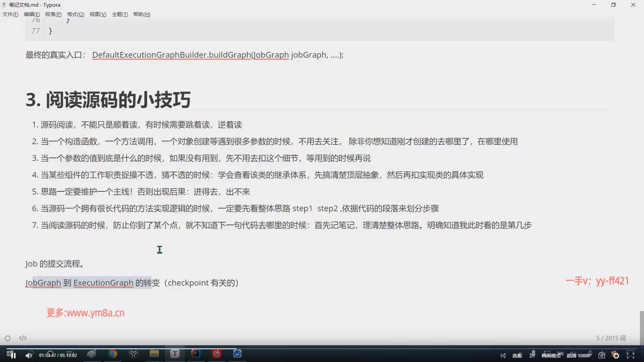Click the sidebar circle icon

tap(8, 338)
